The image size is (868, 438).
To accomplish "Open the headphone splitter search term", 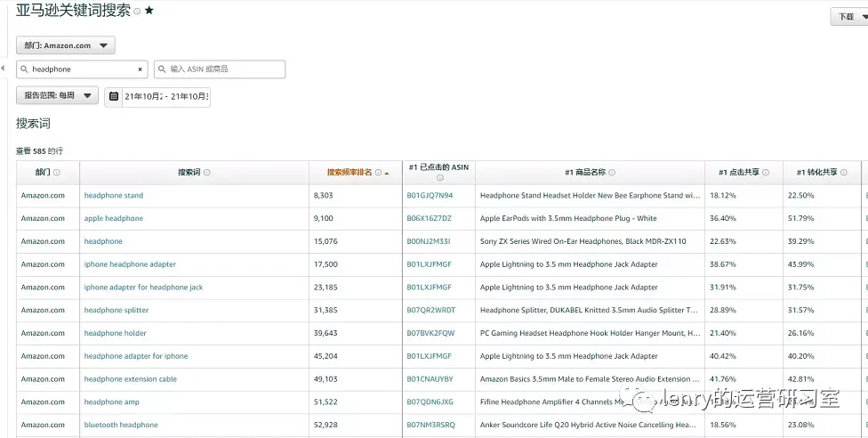I will point(117,310).
